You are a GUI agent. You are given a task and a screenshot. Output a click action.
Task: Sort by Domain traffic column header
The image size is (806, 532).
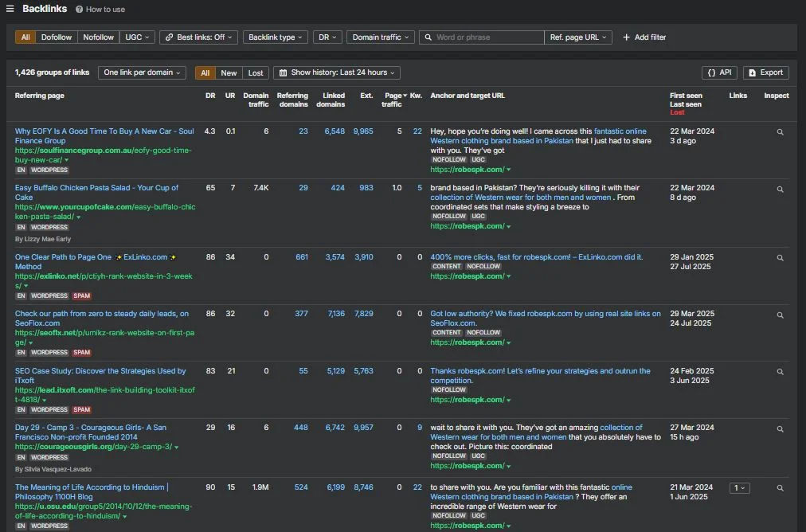point(256,100)
